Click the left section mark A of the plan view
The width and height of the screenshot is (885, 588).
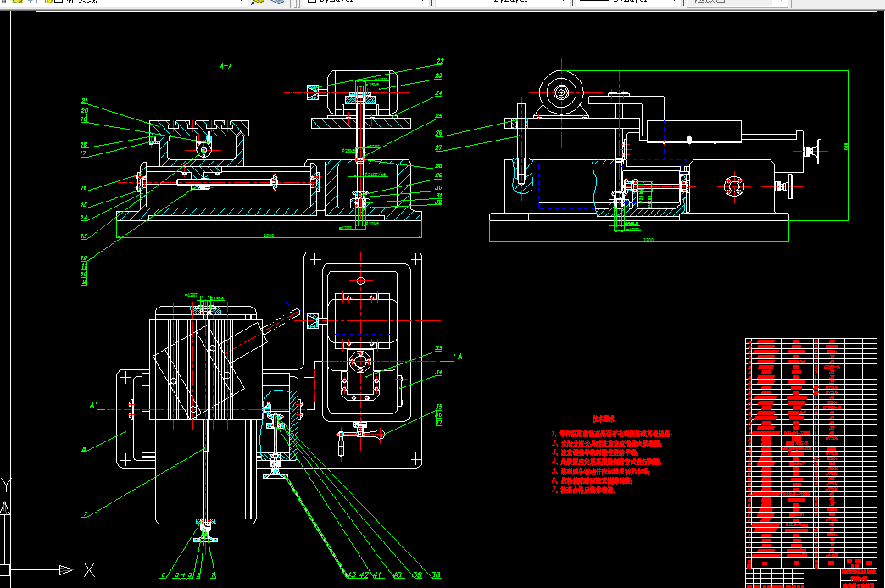click(x=92, y=405)
